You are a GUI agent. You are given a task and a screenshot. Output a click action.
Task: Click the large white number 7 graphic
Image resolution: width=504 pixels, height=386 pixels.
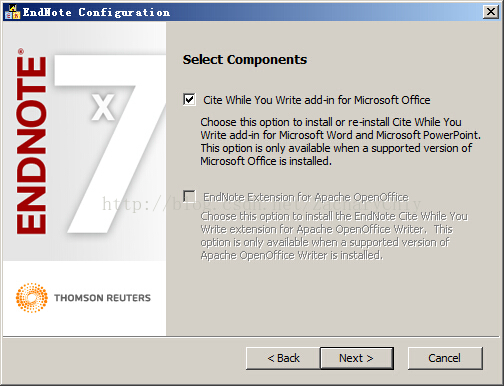tap(110, 144)
